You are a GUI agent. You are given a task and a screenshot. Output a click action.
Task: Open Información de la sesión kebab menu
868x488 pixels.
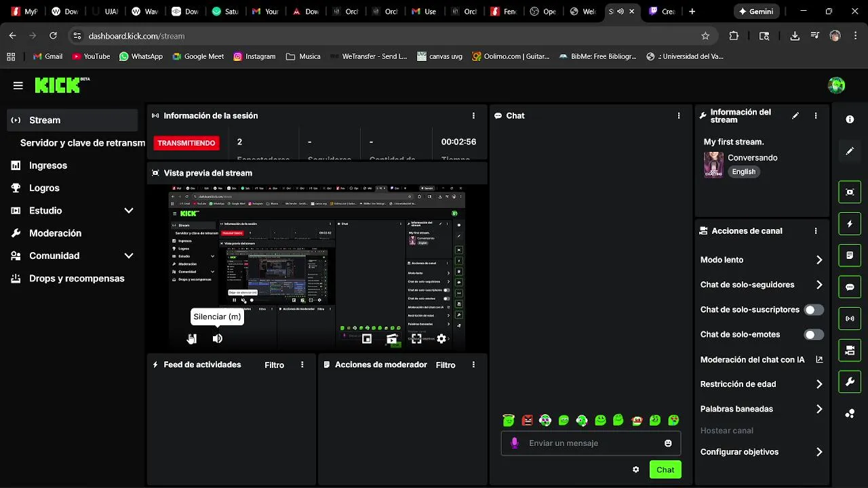tap(473, 116)
